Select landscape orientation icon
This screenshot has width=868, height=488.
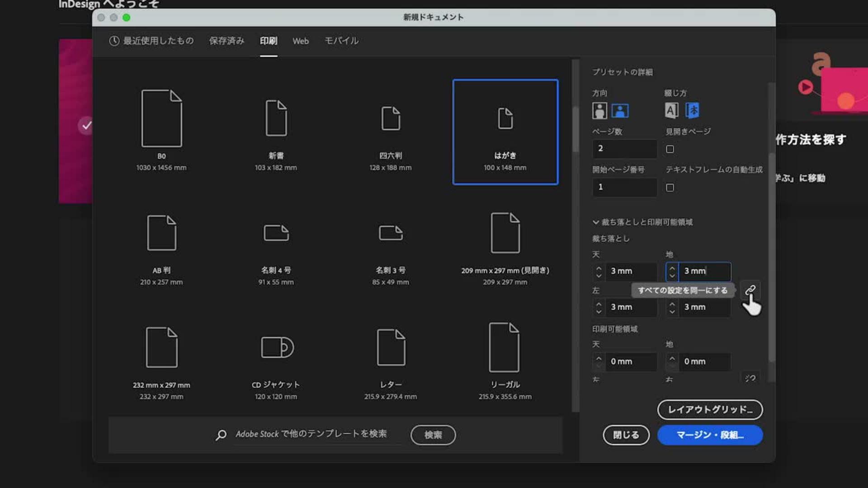pos(620,111)
